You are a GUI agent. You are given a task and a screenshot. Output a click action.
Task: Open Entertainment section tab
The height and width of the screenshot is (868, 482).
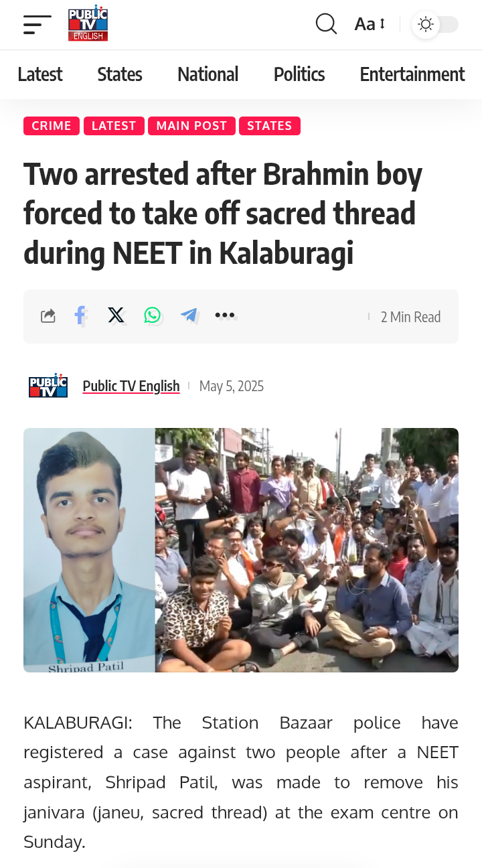click(412, 74)
